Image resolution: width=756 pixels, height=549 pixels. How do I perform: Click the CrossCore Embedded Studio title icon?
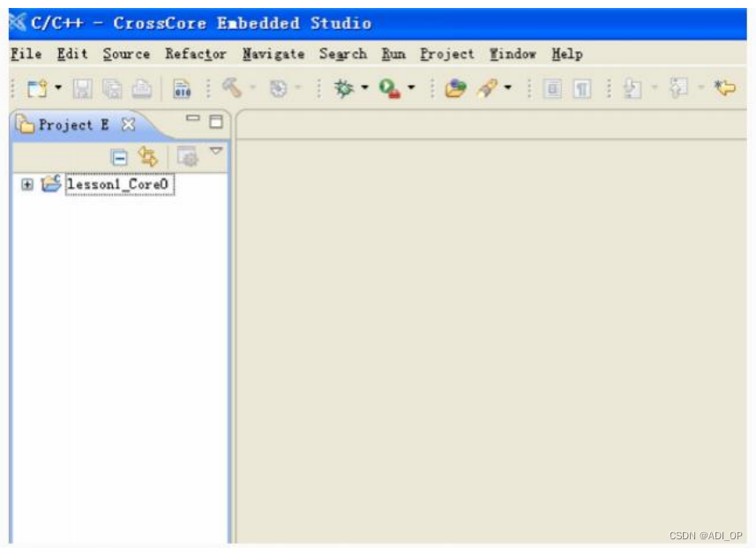pos(18,22)
